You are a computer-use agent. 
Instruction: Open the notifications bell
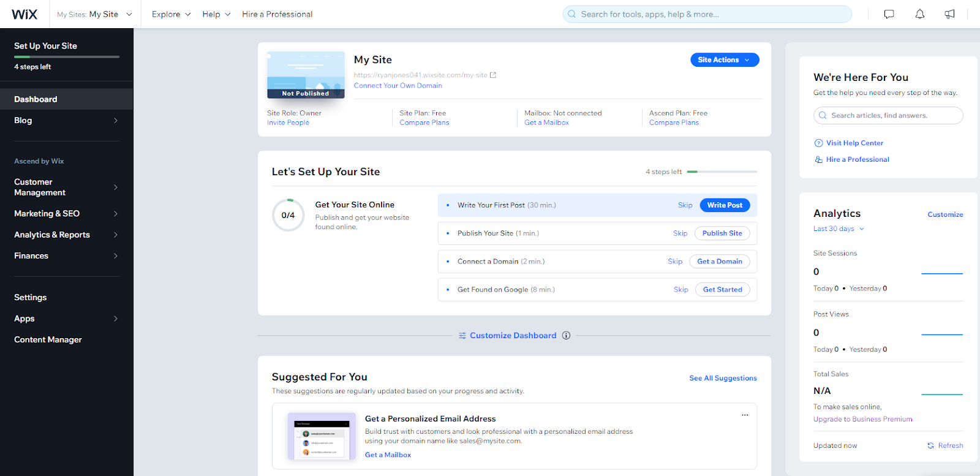919,14
